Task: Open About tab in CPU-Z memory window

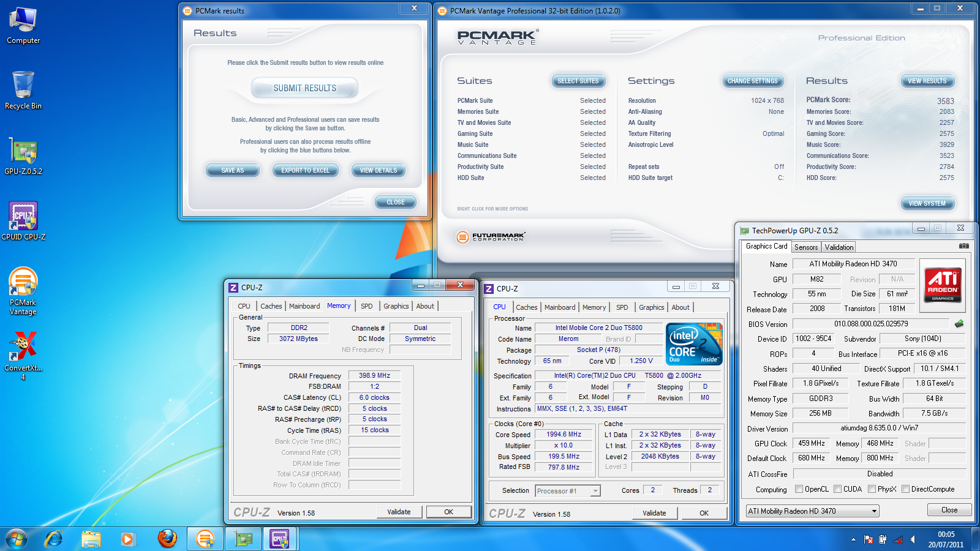Action: pyautogui.click(x=425, y=306)
